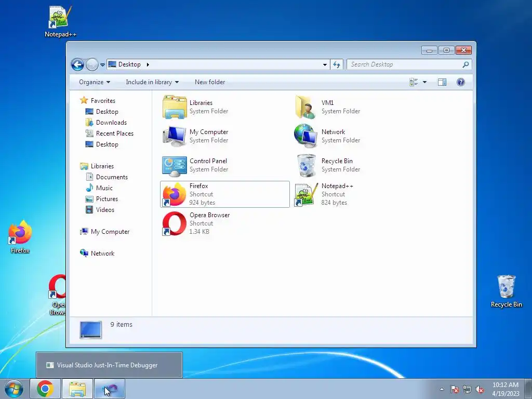Refresh the Desktop folder view
532x399 pixels.
(x=337, y=64)
